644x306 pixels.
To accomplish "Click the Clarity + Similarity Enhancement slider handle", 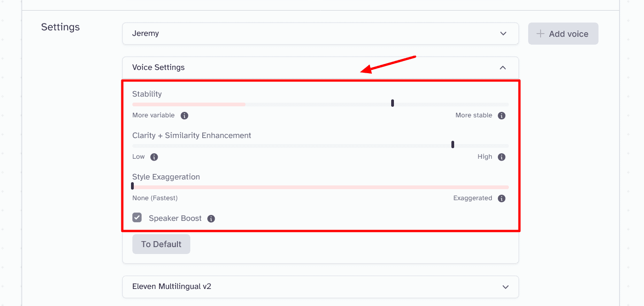I will [x=453, y=144].
